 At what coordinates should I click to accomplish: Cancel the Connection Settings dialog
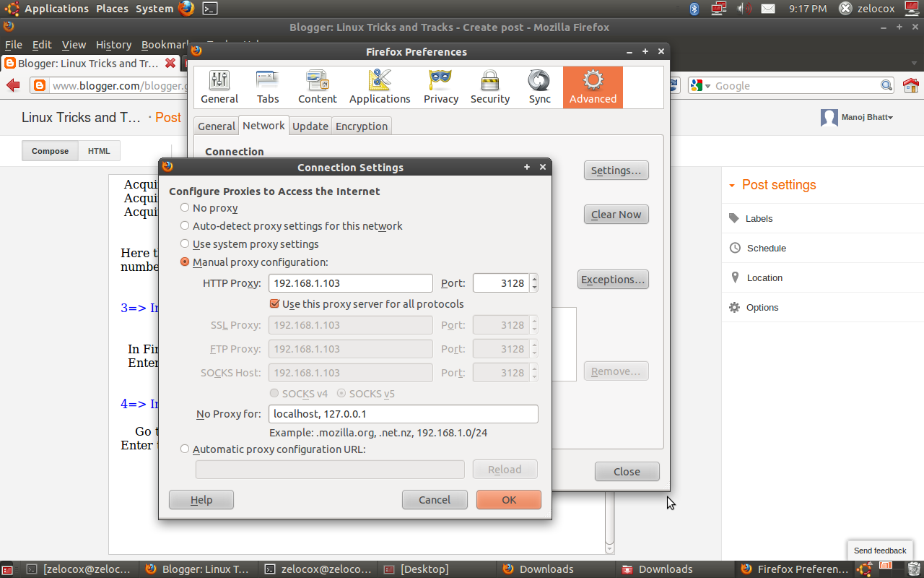coord(435,500)
